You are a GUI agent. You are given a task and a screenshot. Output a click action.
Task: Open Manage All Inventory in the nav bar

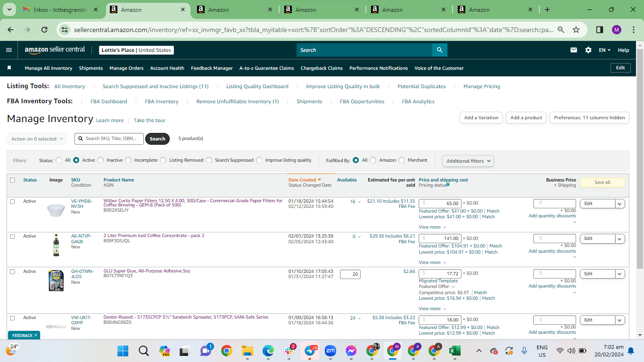[x=49, y=68]
